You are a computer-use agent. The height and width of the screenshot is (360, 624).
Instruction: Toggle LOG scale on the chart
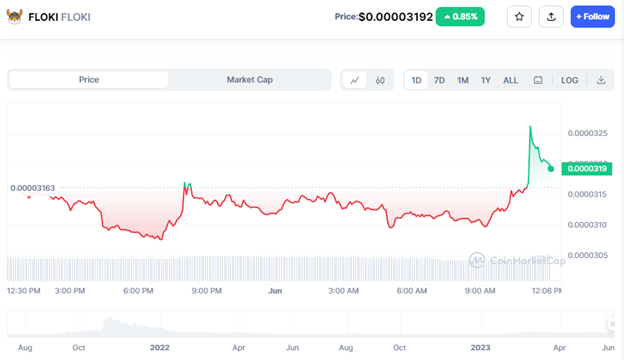(x=569, y=80)
